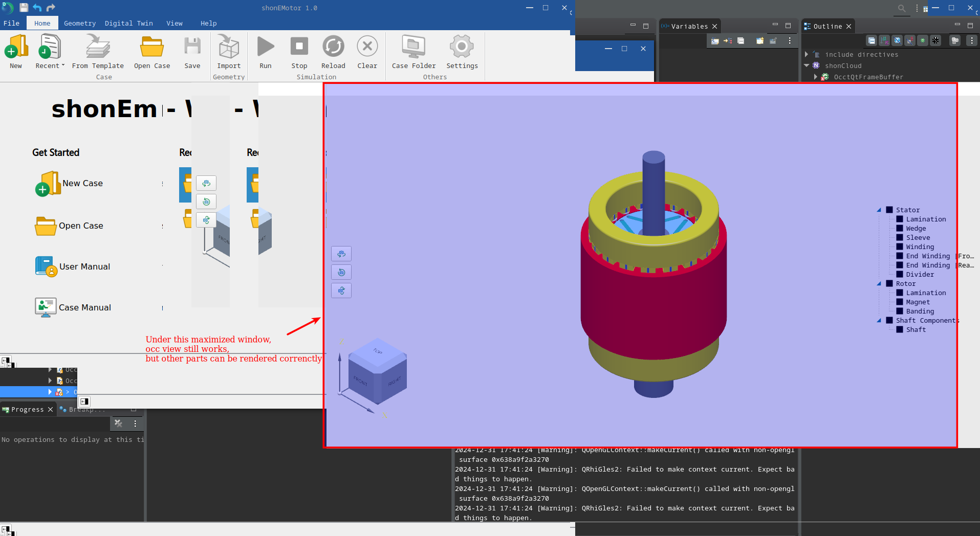Click the TOP face of view cube
Screen dimensions: 980x536
(x=378, y=351)
